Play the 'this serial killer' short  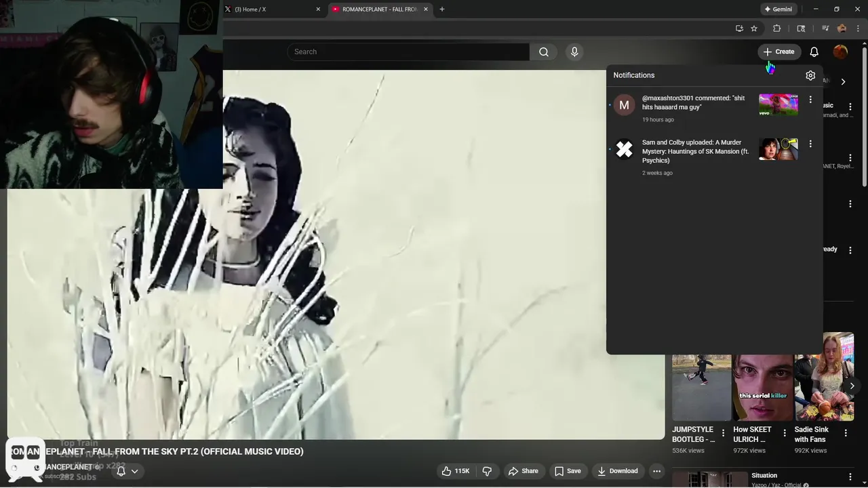763,386
